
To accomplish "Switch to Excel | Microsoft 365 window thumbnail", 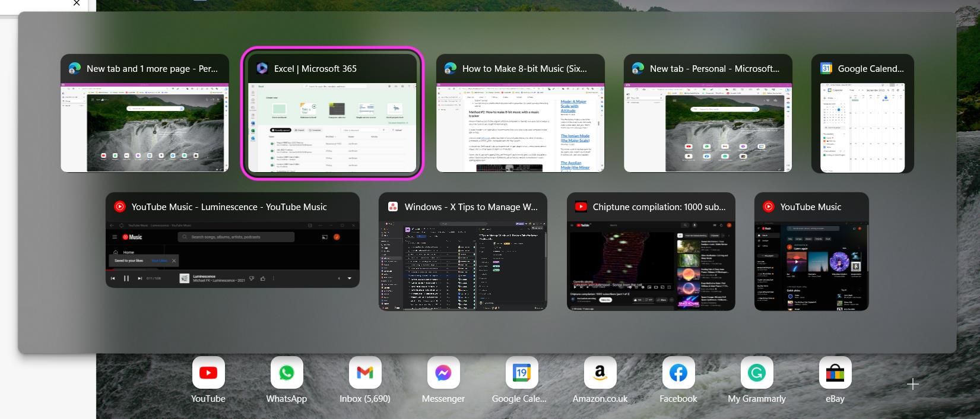I will click(332, 113).
